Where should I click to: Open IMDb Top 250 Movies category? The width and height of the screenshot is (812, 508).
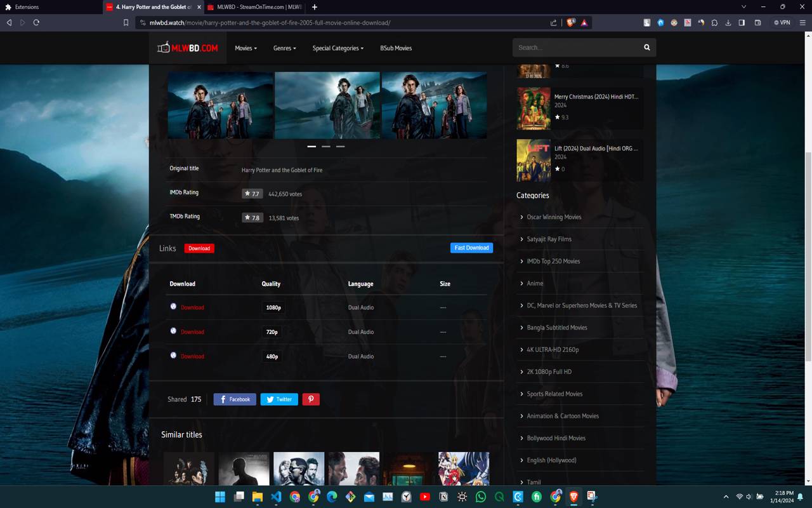point(553,262)
